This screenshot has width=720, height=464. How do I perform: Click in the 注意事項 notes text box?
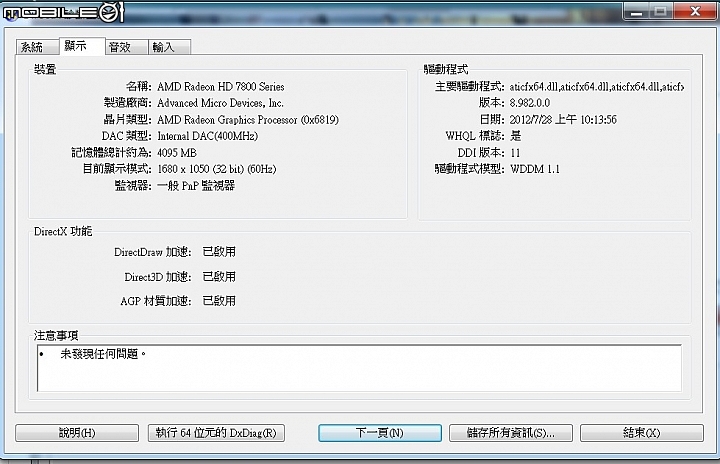(359, 368)
